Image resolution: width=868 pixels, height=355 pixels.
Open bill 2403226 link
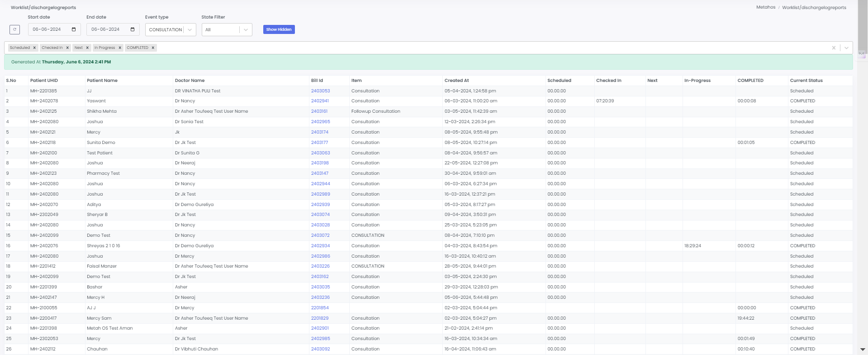click(x=320, y=266)
